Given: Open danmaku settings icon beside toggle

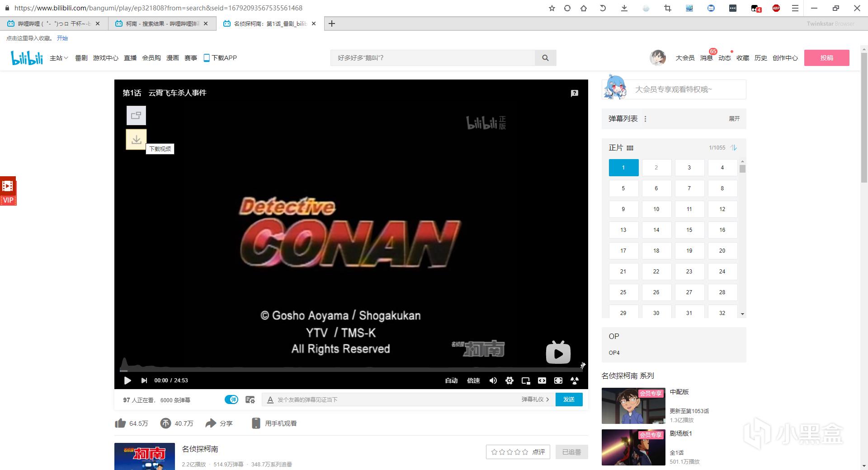Looking at the screenshot, I should [x=250, y=400].
